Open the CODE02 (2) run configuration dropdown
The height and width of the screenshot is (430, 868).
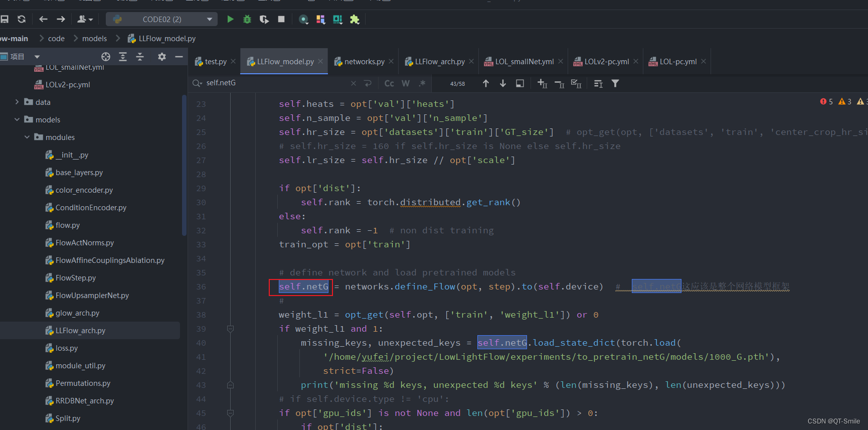[x=161, y=19]
